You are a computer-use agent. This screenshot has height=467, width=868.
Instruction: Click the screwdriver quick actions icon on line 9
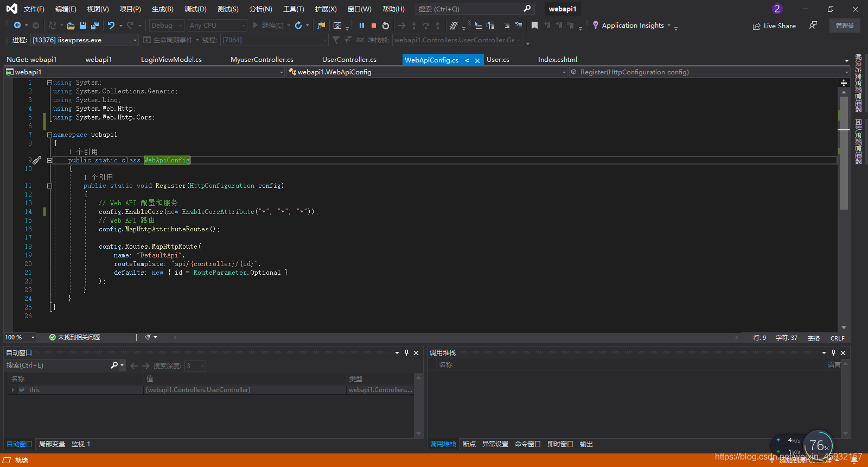pyautogui.click(x=37, y=160)
